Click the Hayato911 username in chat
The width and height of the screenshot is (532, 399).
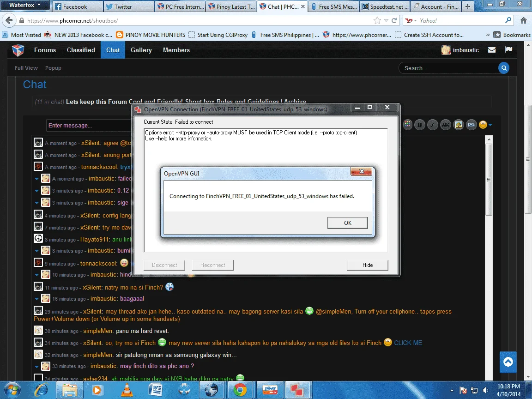click(x=94, y=240)
